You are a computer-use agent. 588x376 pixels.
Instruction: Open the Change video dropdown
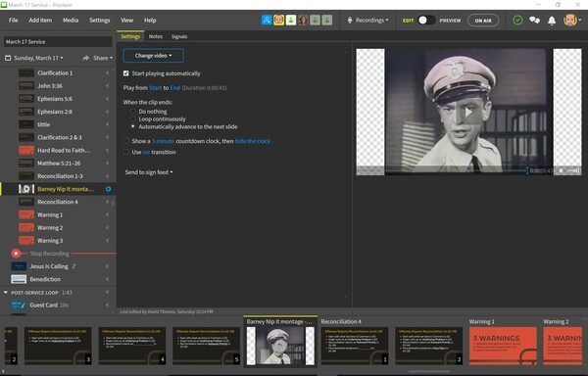pos(154,56)
